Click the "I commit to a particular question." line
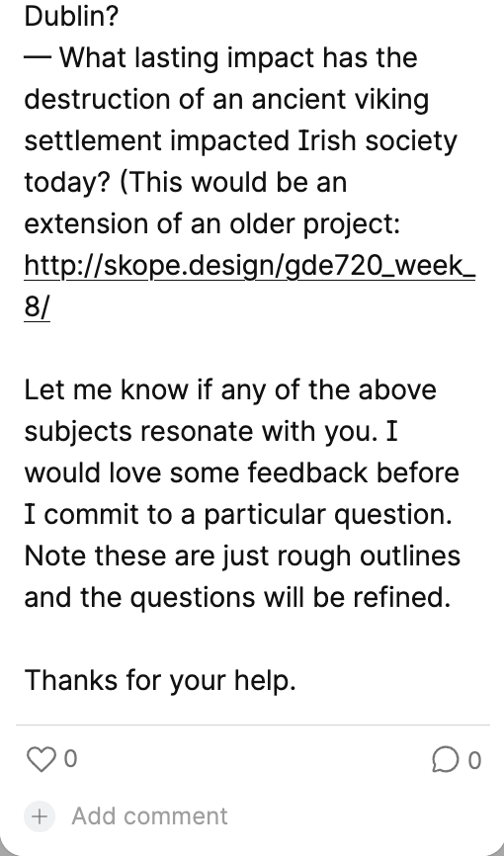The image size is (504, 856). click(x=238, y=515)
